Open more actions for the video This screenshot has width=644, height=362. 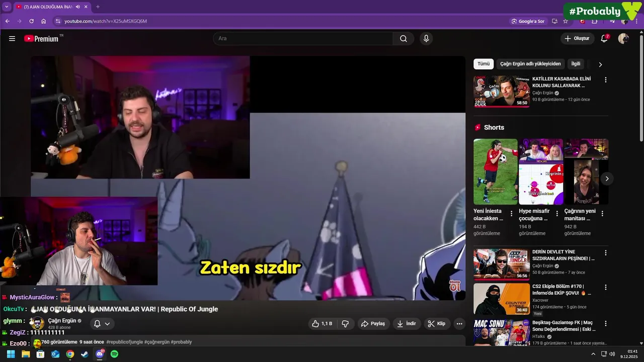tap(459, 324)
